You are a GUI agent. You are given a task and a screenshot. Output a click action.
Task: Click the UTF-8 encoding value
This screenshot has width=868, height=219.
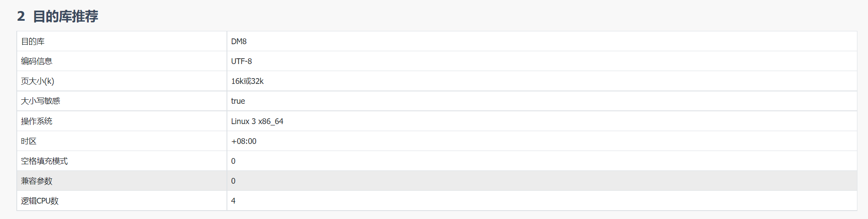(242, 61)
